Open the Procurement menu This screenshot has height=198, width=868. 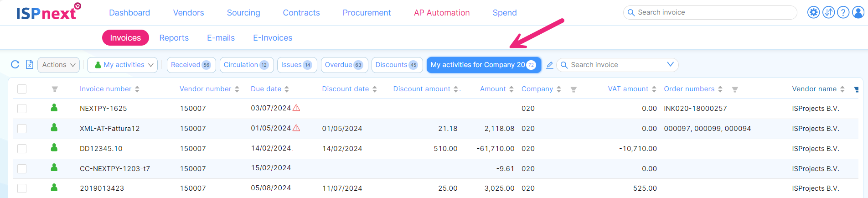pyautogui.click(x=367, y=13)
